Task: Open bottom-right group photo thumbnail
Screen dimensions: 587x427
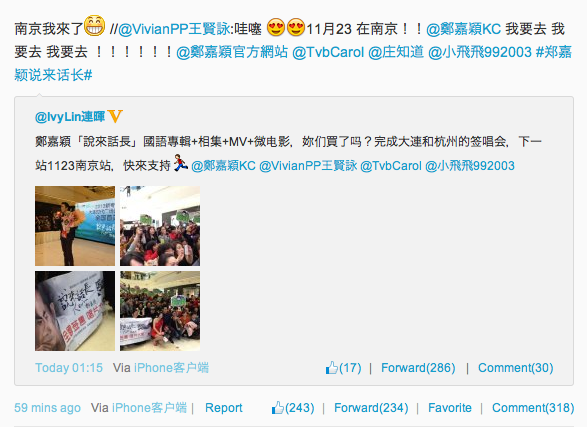Action: pyautogui.click(x=160, y=311)
